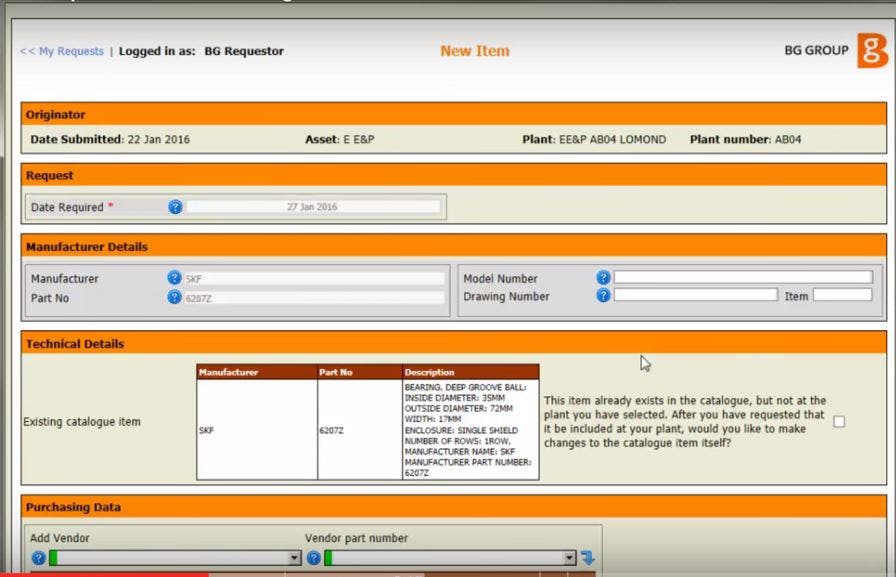Focus the Item input field
Image resolution: width=896 pixels, height=577 pixels.
tap(842, 295)
